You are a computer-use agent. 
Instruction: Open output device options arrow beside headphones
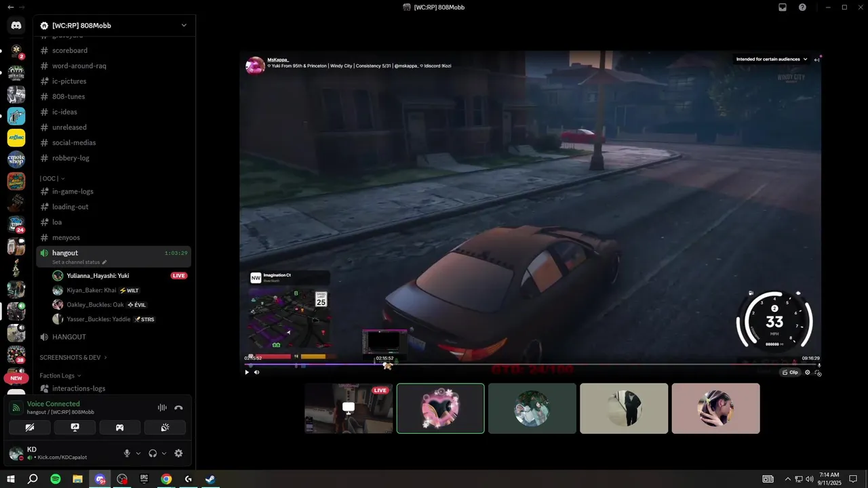164,453
